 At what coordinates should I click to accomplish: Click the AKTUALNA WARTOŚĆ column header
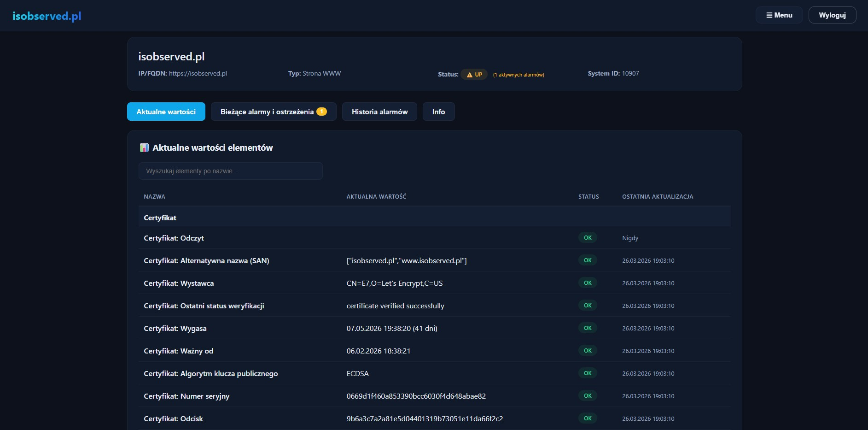tap(376, 196)
